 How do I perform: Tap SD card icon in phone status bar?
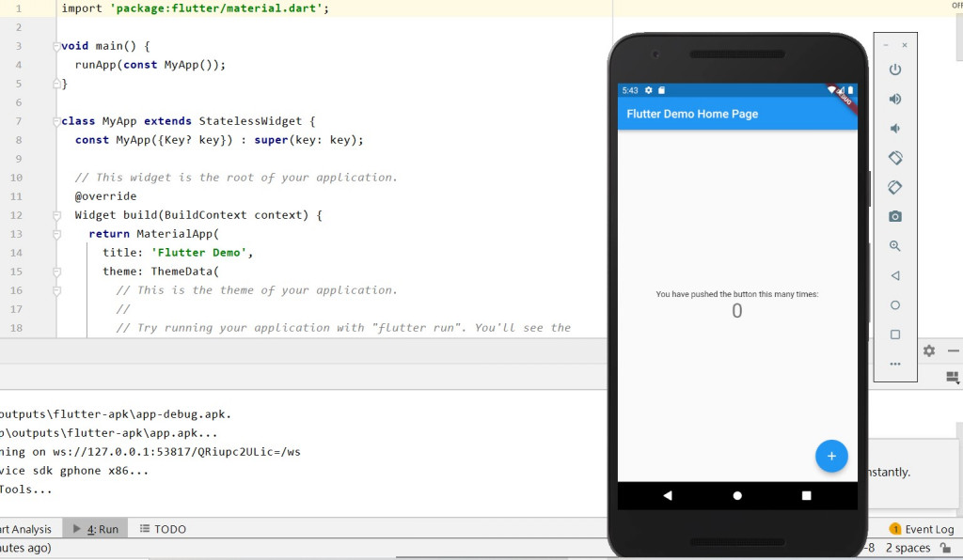click(x=661, y=90)
